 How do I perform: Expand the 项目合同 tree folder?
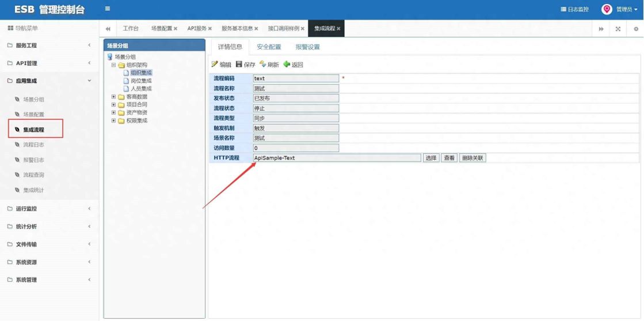pos(113,104)
